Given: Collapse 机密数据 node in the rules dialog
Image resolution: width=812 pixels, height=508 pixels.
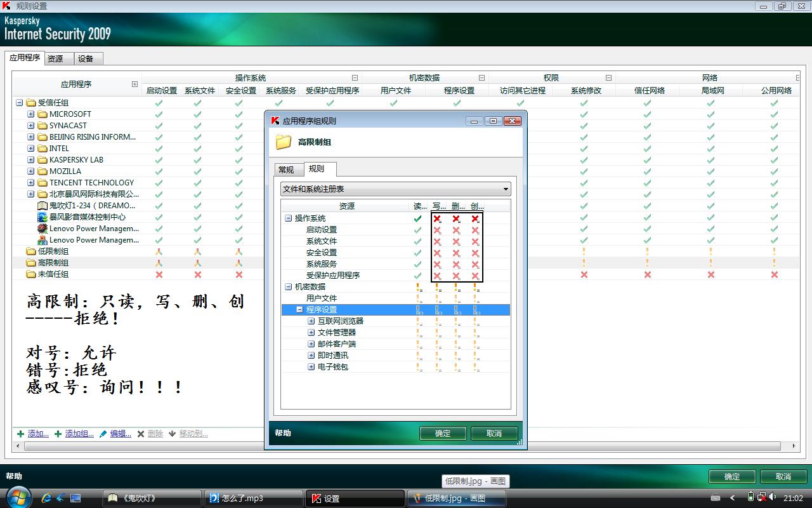Looking at the screenshot, I should pyautogui.click(x=288, y=287).
